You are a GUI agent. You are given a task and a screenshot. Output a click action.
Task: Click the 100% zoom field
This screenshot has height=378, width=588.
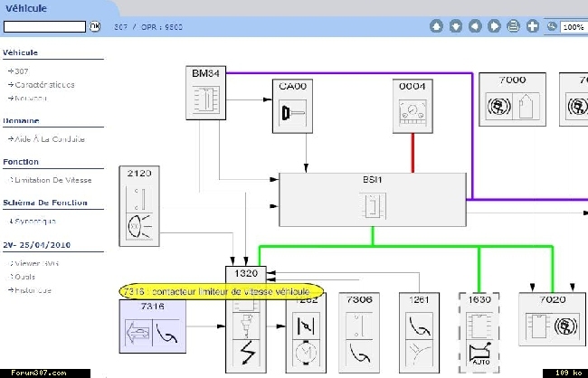click(574, 27)
